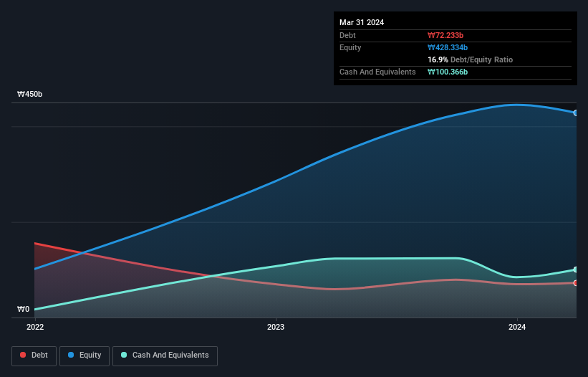Click the ₩428.334b equity value
Screen dimensions: 588x377
coord(448,47)
